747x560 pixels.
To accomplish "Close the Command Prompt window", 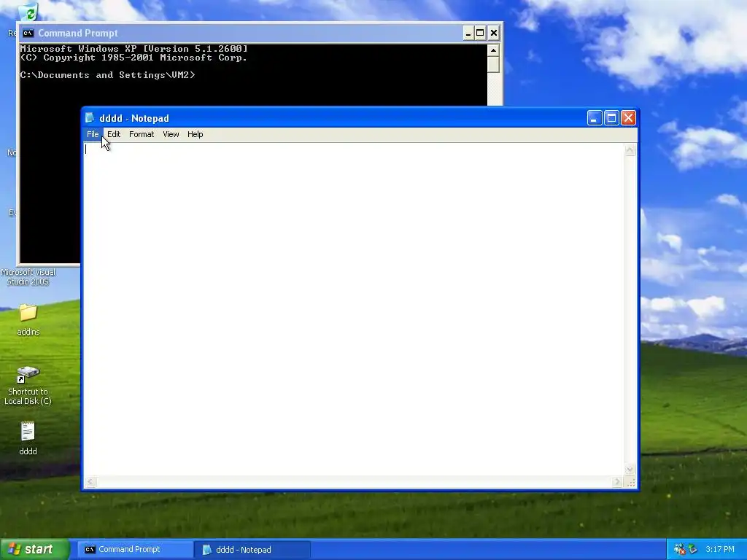I will pos(494,34).
